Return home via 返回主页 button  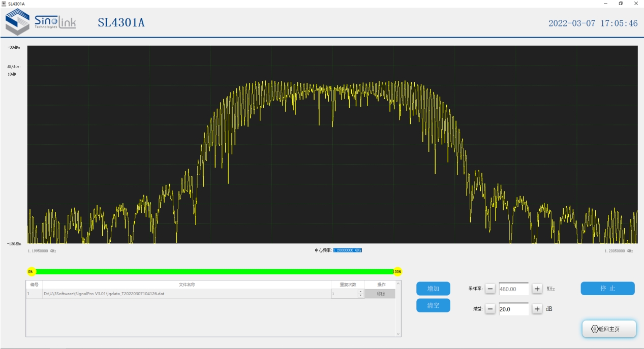[x=609, y=329]
